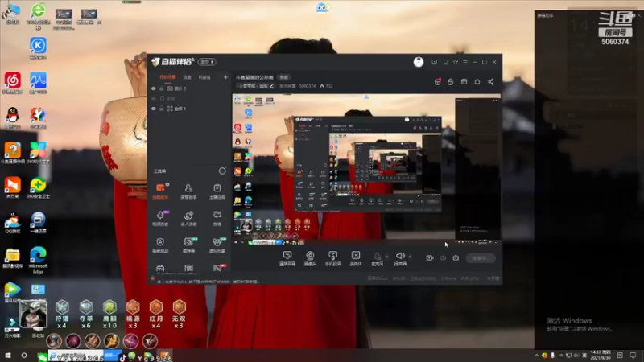This screenshot has width=644, height=362.
Task: Select the 全屏 1 source row
Action: [189, 109]
